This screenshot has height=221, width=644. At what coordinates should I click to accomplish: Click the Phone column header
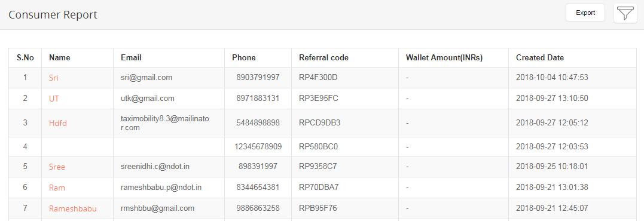click(243, 58)
